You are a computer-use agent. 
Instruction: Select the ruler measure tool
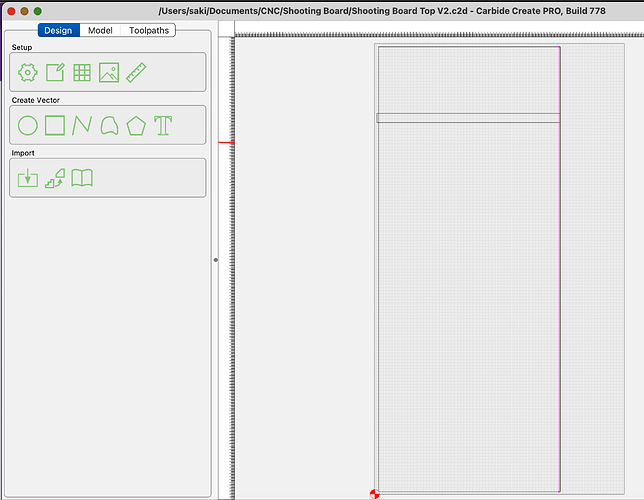pyautogui.click(x=136, y=72)
